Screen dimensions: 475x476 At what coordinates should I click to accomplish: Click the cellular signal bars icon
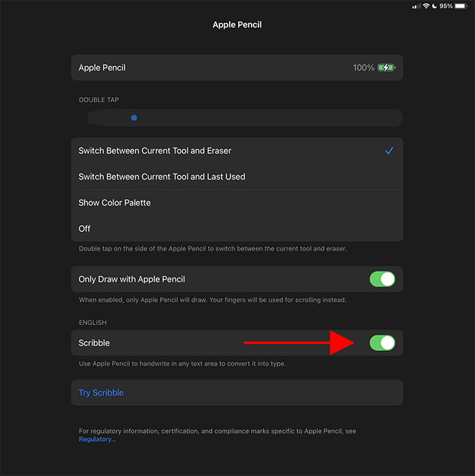416,6
